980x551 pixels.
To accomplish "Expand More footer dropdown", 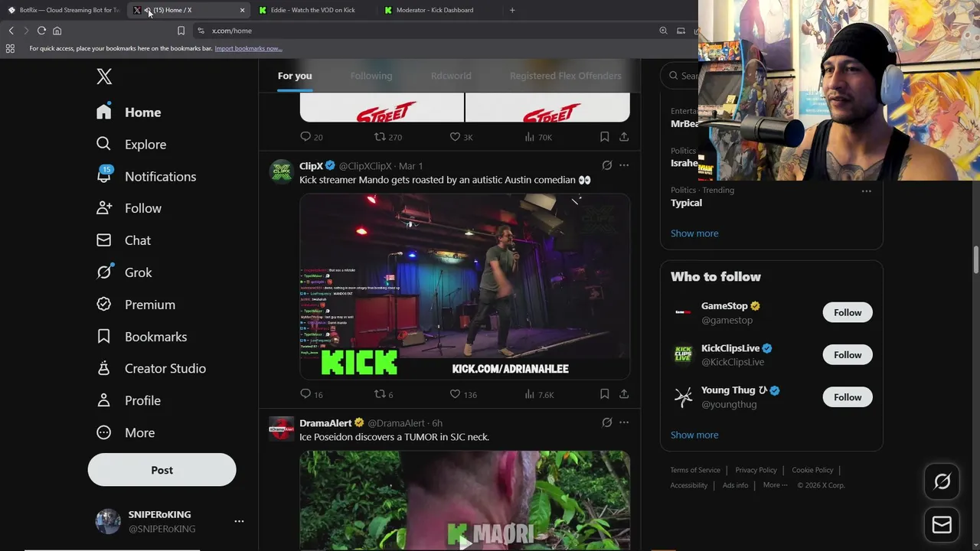I will (775, 485).
